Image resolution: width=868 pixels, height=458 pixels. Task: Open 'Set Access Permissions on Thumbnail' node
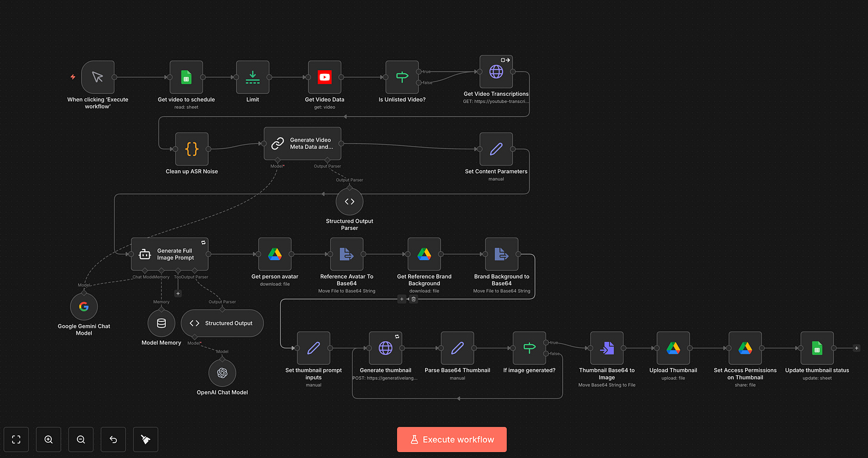point(745,348)
